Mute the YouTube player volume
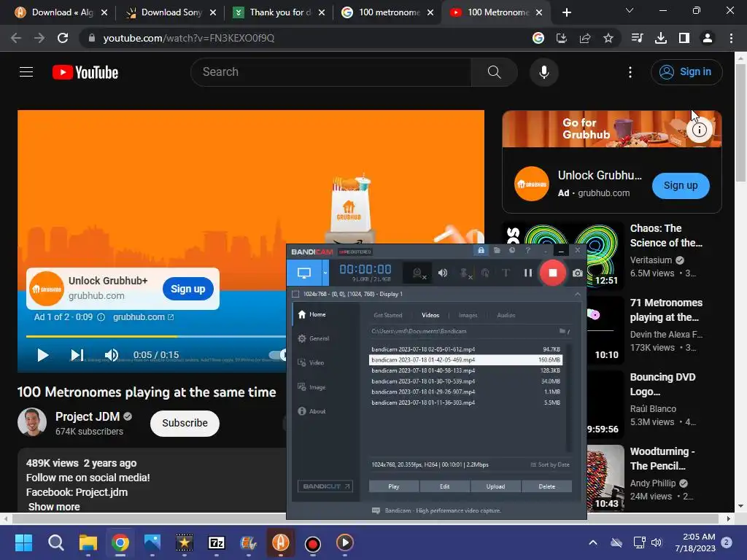Viewport: 747px width, 560px height. [112, 355]
